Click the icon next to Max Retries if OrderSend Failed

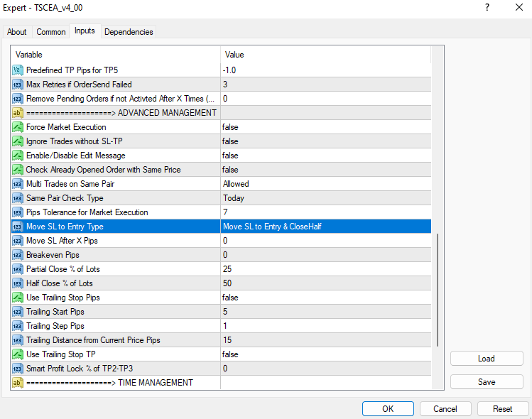point(18,85)
